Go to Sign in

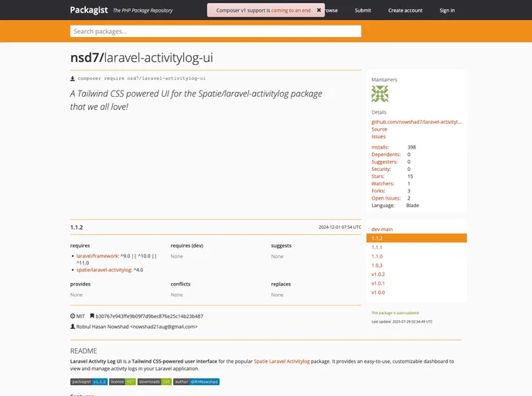[447, 11]
